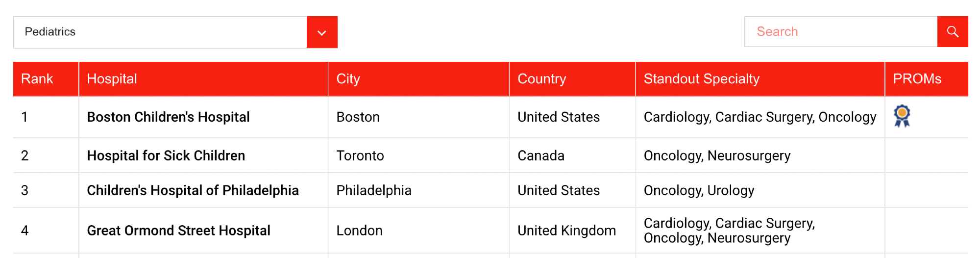The height and width of the screenshot is (258, 980).
Task: Click the Hospital column header
Action: 112,79
